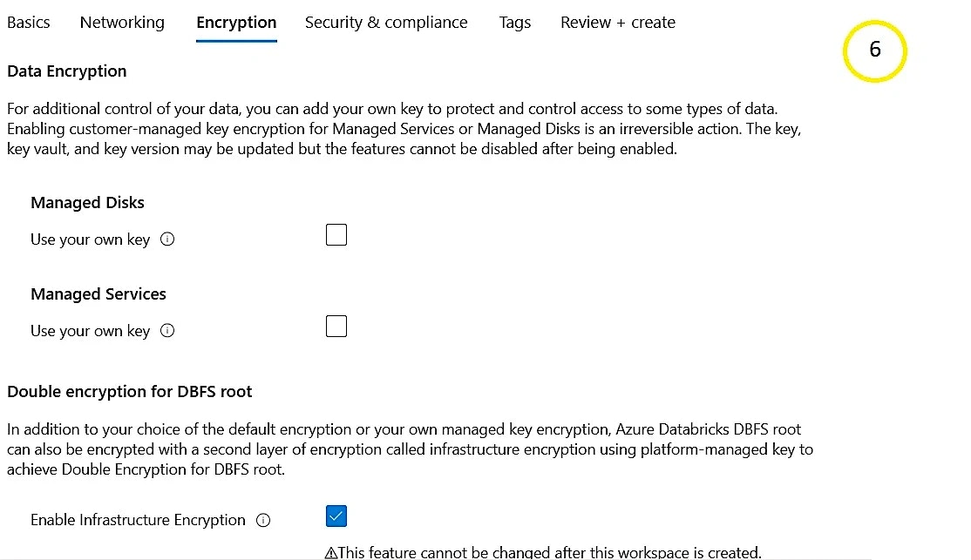The height and width of the screenshot is (560, 971).
Task: Click 'Use your own key' label under Managed Disks
Action: pos(90,240)
